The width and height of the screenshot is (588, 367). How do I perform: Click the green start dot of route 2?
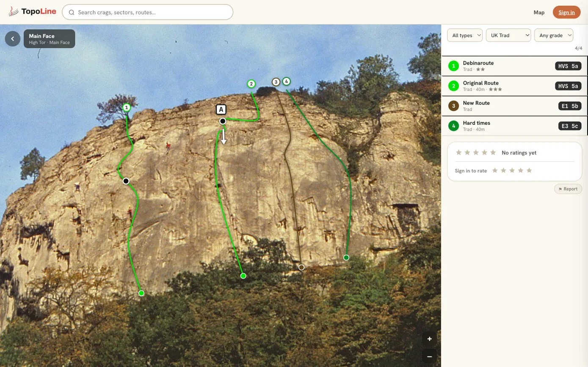pyautogui.click(x=243, y=276)
